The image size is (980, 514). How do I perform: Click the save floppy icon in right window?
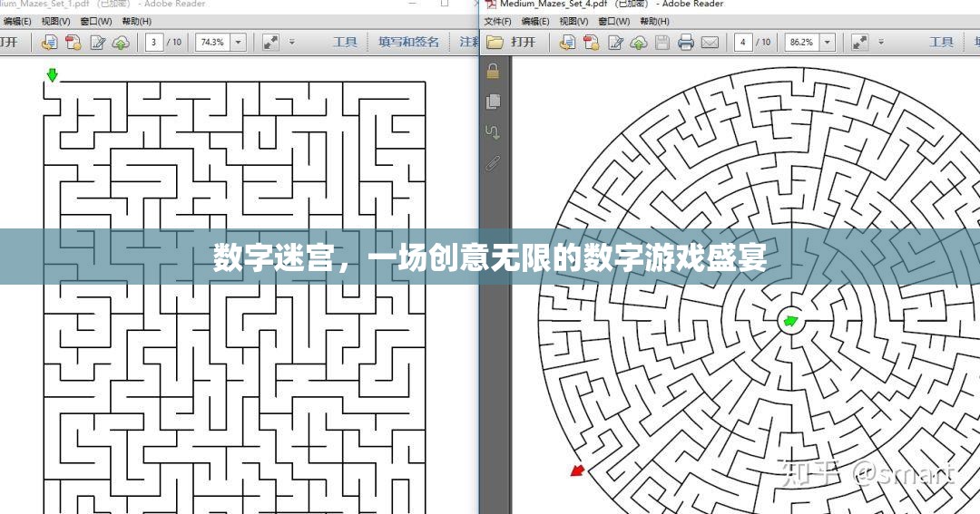pos(661,43)
